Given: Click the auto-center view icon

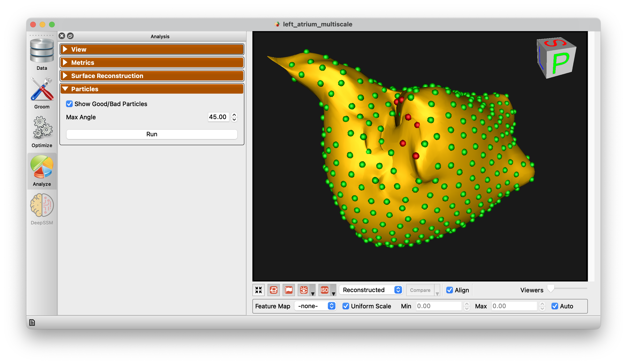Looking at the screenshot, I should (259, 290).
